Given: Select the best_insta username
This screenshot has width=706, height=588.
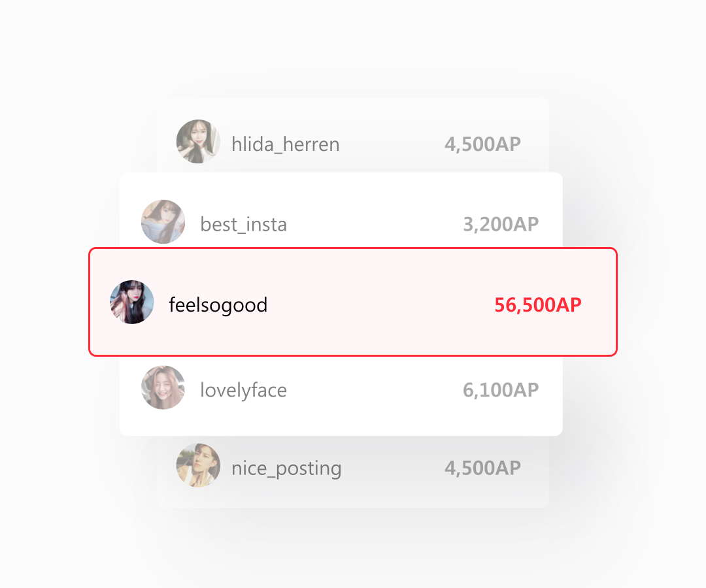Looking at the screenshot, I should pos(244,224).
